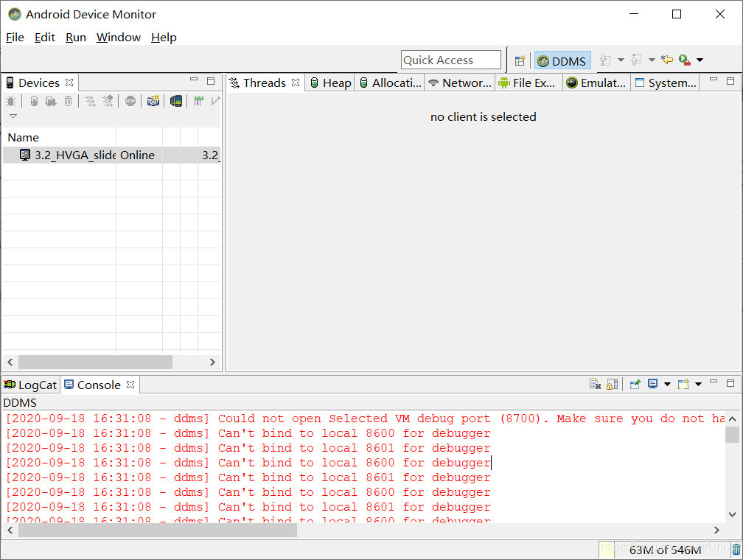Run garbage collector via trash icon in status bar
Image resolution: width=743 pixels, height=560 pixels.
pos(736,550)
